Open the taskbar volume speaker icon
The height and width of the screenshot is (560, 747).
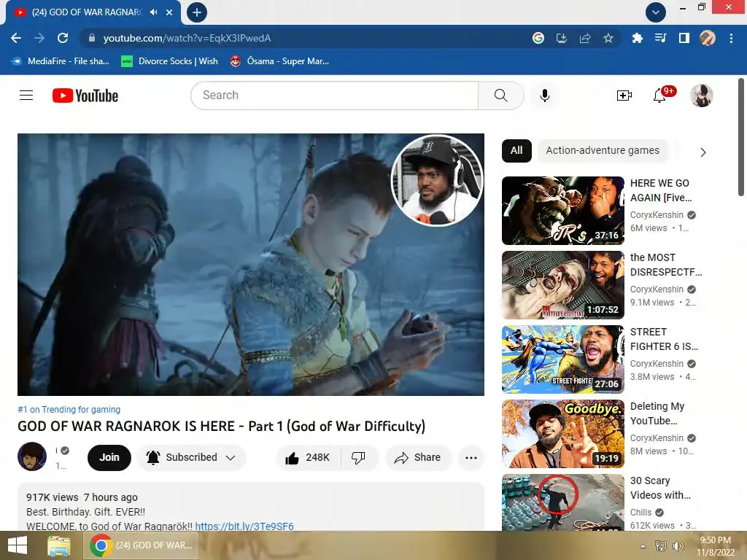click(678, 546)
